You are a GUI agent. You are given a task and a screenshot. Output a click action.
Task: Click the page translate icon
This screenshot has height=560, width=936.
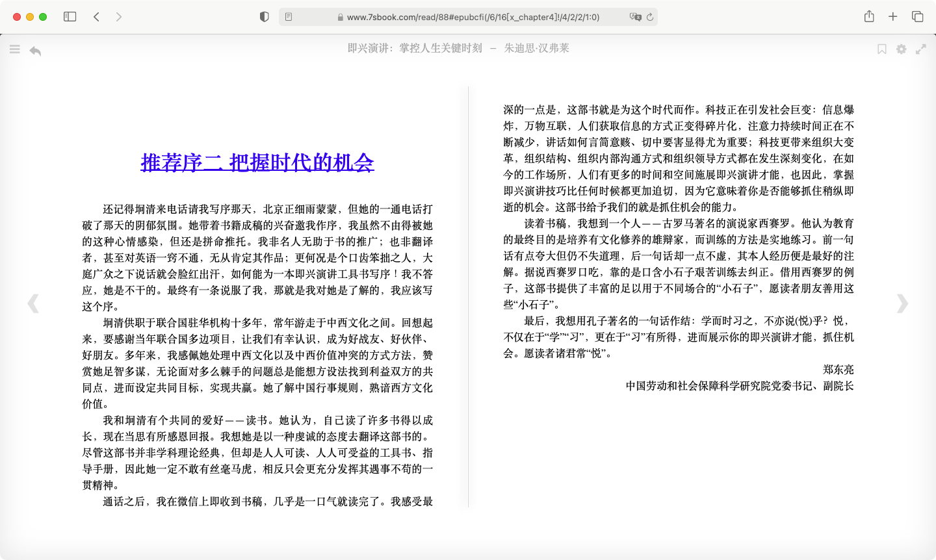[x=635, y=17]
